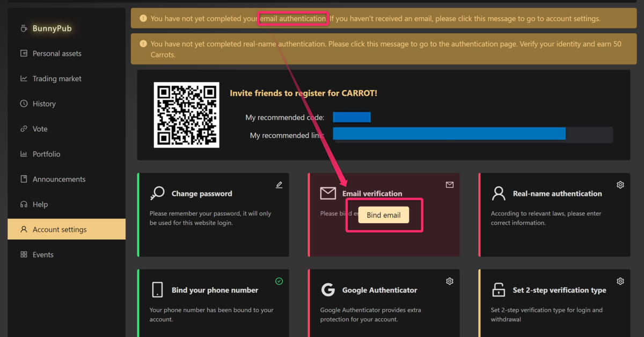
Task: Click the Set 2-step verification type title
Action: pos(559,290)
